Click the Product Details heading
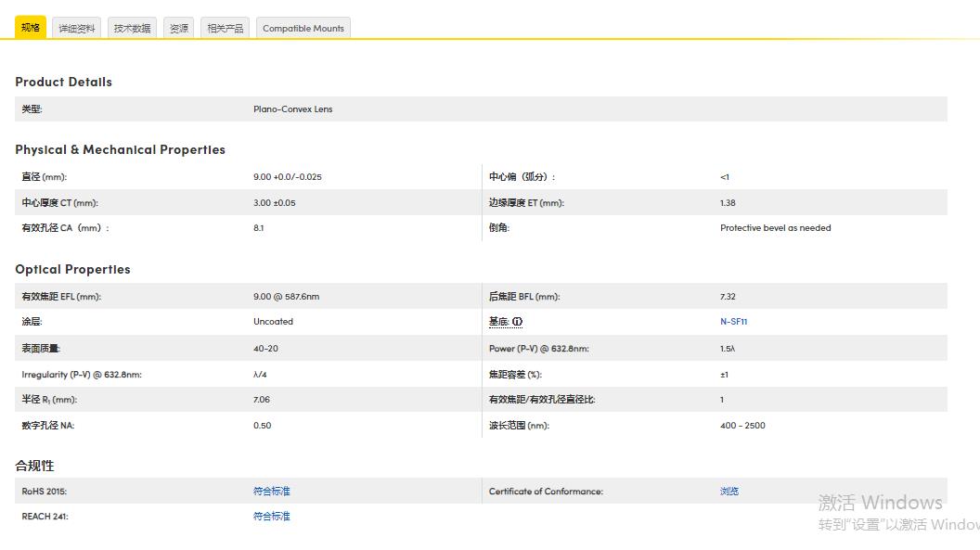980x550 pixels. [x=63, y=82]
